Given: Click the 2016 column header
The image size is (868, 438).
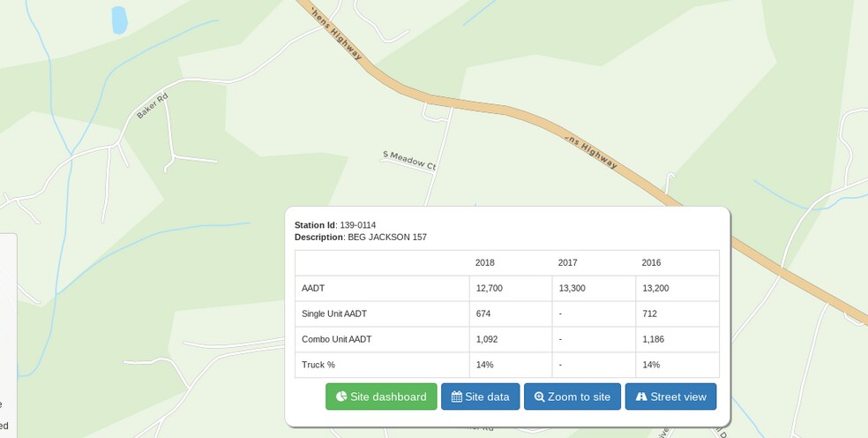Looking at the screenshot, I should click(x=651, y=262).
